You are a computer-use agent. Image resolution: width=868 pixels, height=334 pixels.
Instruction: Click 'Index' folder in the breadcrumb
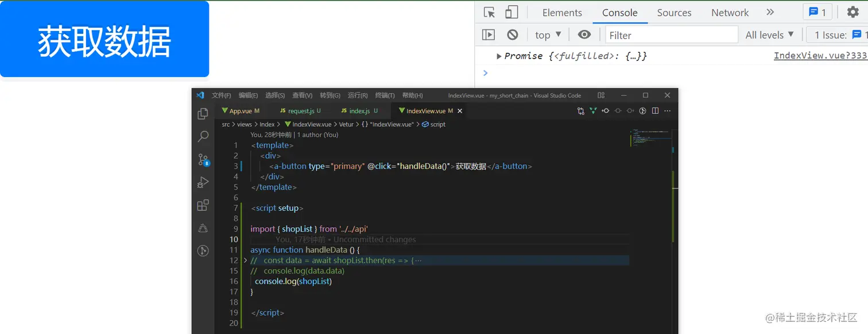point(267,124)
